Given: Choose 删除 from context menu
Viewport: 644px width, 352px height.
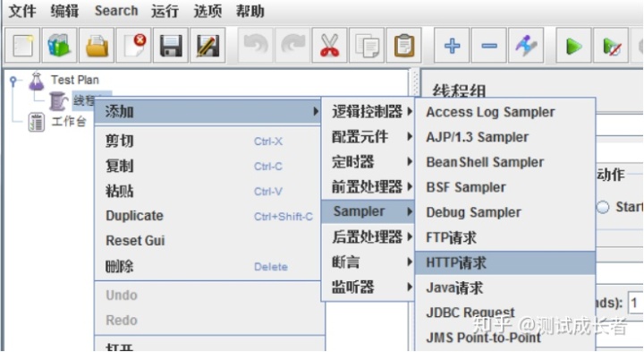Looking at the screenshot, I should coord(208,267).
